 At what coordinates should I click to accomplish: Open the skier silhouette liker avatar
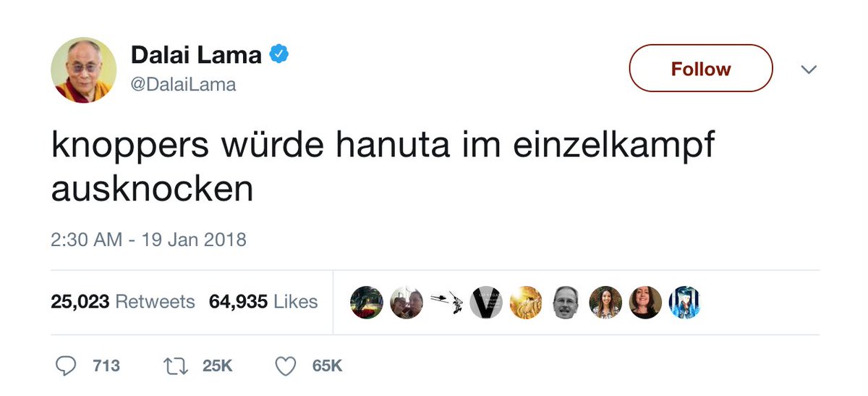pyautogui.click(x=446, y=302)
